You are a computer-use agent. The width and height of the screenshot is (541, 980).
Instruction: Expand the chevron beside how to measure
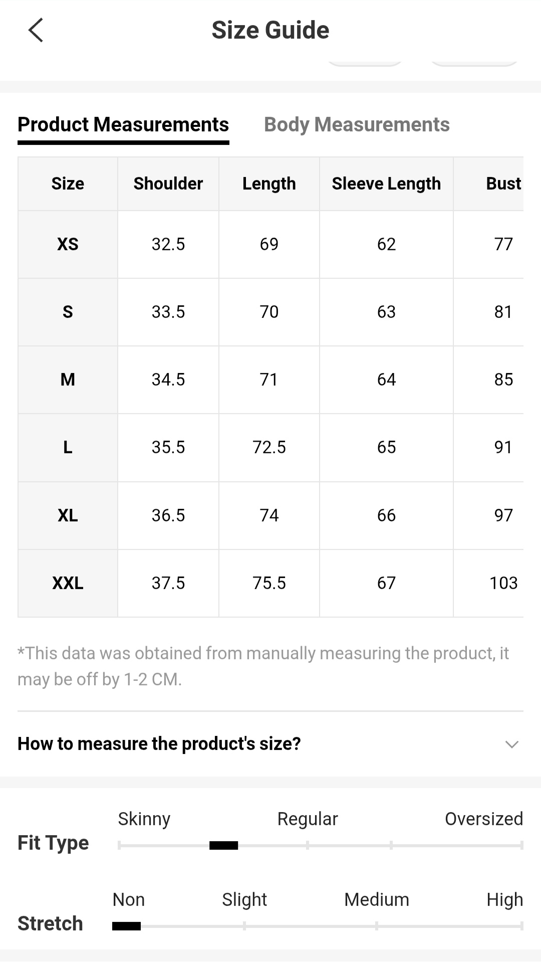point(511,744)
